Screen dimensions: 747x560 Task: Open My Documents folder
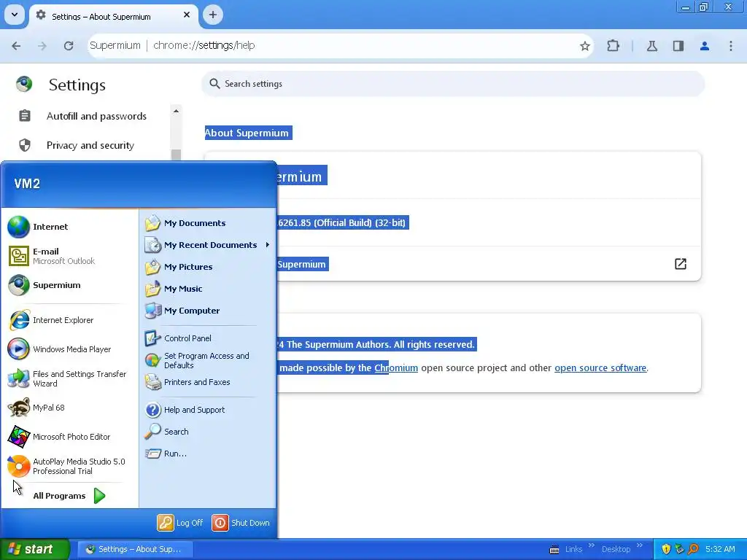[185, 223]
